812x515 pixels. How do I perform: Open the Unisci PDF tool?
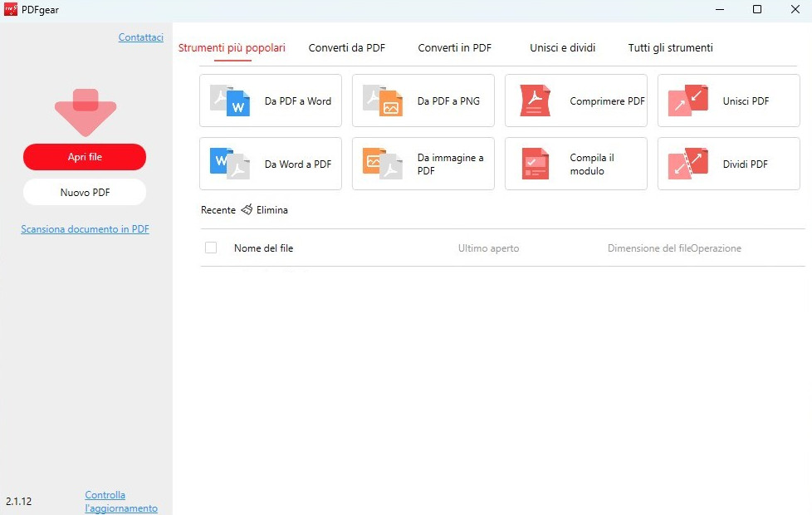(728, 100)
